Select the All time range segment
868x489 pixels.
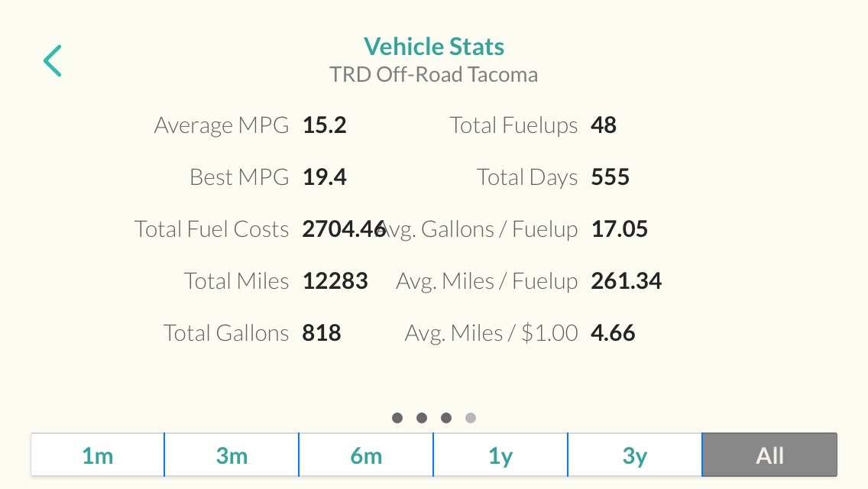[770, 455]
